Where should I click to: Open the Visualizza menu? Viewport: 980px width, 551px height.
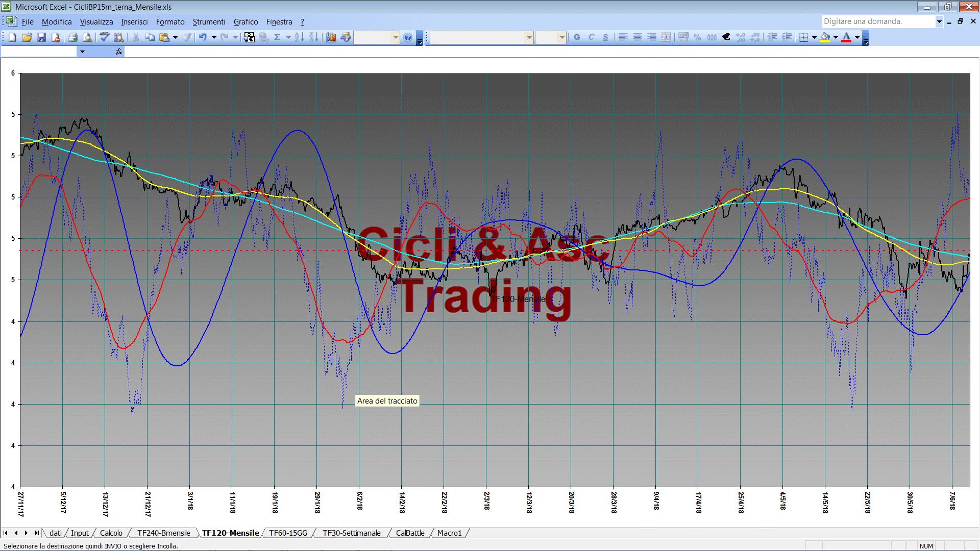[96, 21]
